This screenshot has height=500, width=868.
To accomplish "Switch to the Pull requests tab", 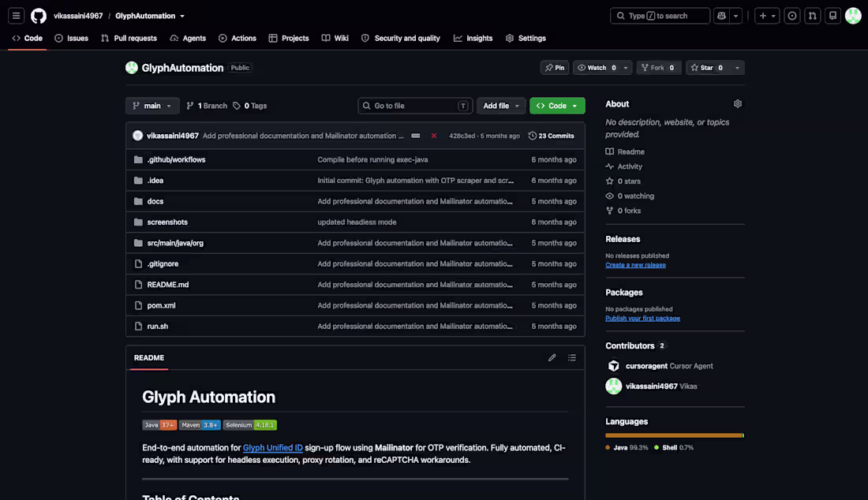I will (129, 38).
